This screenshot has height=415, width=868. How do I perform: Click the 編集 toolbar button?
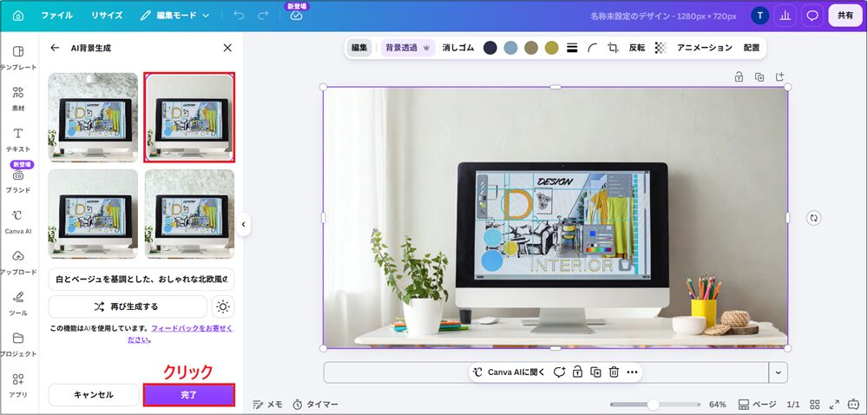tap(359, 48)
